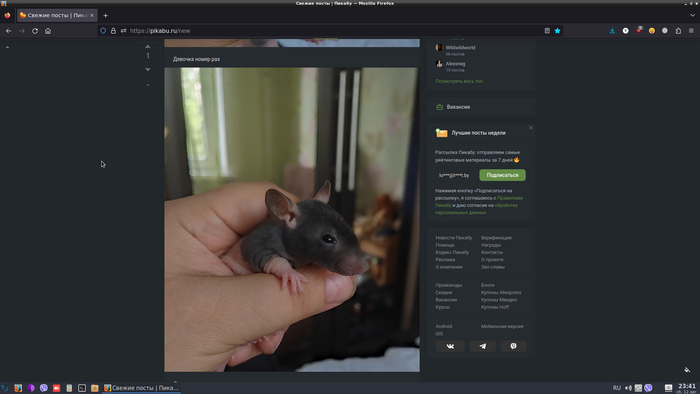Open the extensions puzzle icon
The image size is (700, 394).
click(678, 31)
